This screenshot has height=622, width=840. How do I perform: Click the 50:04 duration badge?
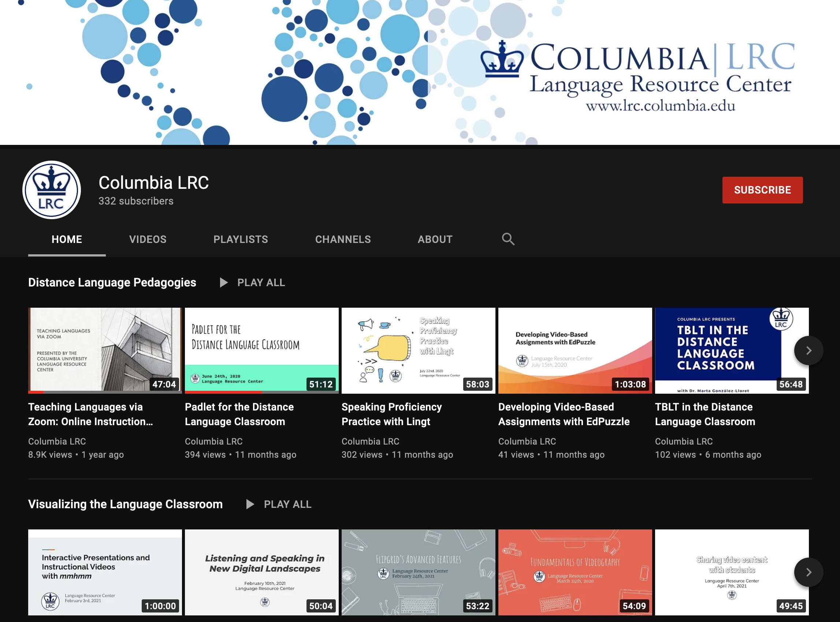pyautogui.click(x=321, y=606)
